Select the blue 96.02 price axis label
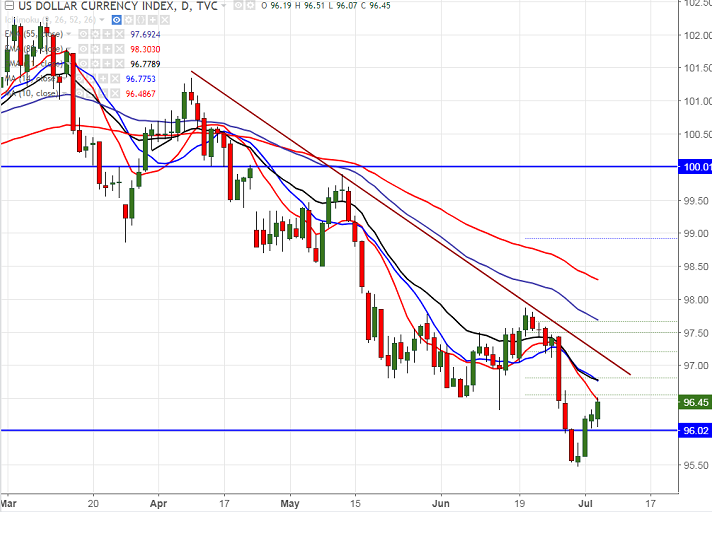 (x=695, y=431)
